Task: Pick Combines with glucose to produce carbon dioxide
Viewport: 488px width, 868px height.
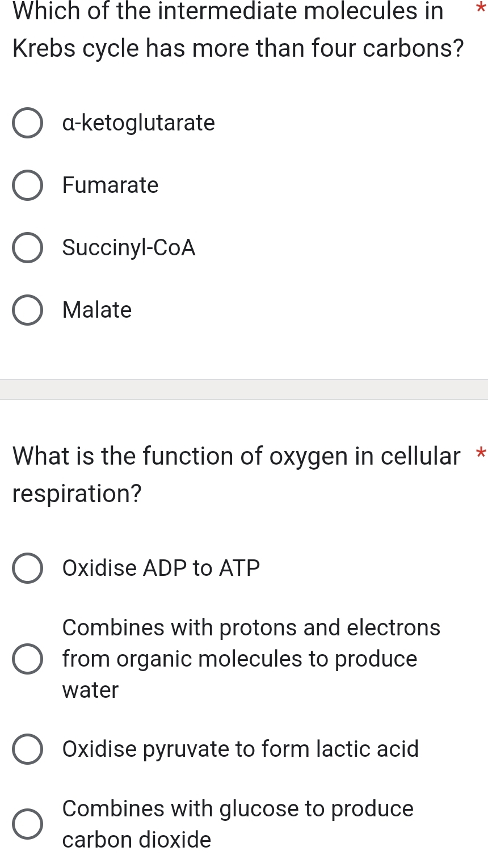Action: pos(27,824)
